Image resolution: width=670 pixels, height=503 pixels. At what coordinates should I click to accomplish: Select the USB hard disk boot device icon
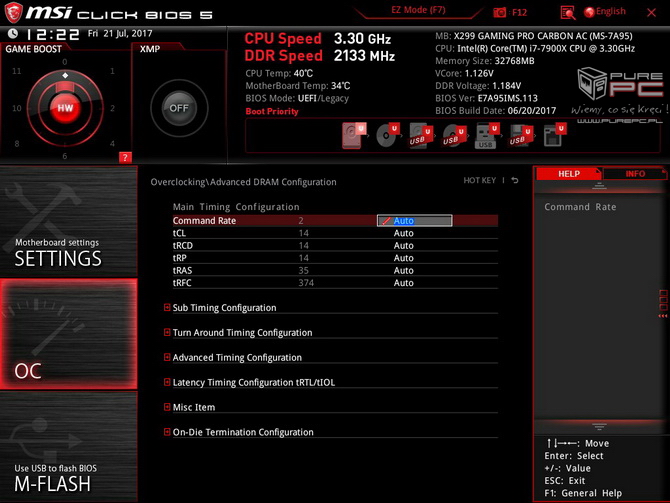[421, 136]
